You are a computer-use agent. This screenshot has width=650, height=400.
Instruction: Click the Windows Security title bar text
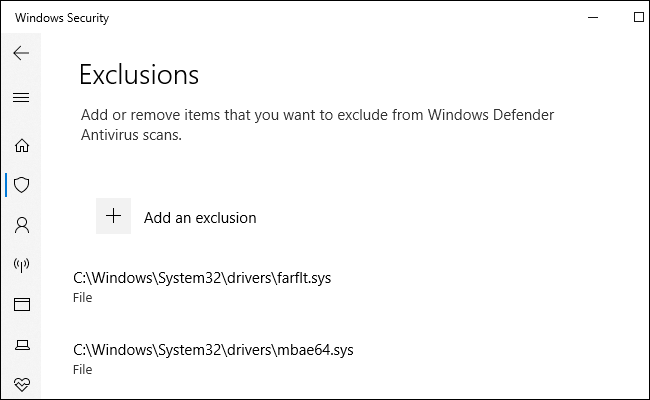(62, 18)
